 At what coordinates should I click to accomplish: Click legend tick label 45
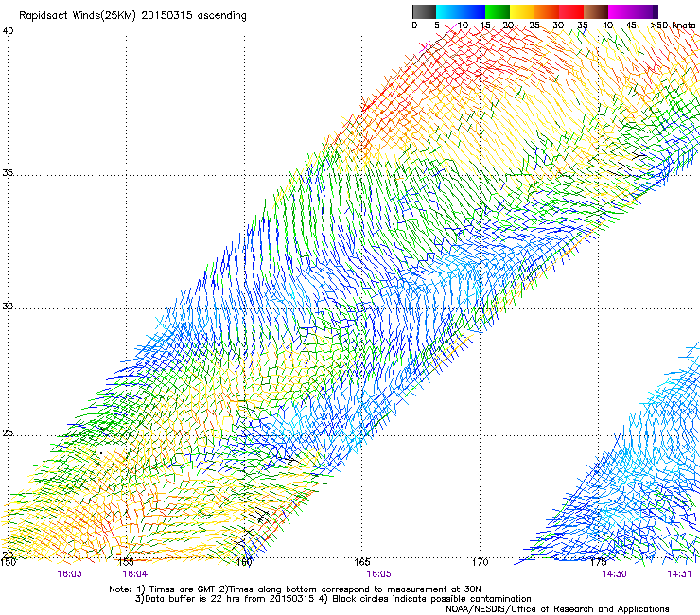631,26
